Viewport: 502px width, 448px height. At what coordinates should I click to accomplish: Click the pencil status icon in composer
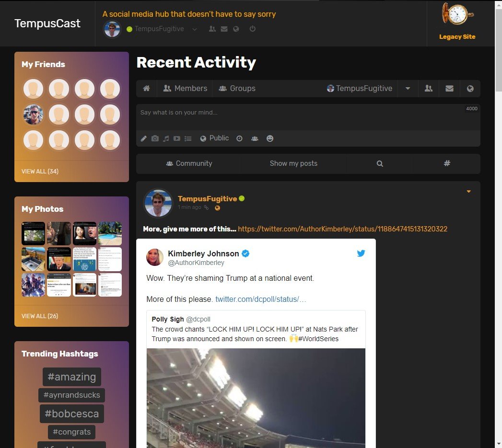tap(144, 138)
